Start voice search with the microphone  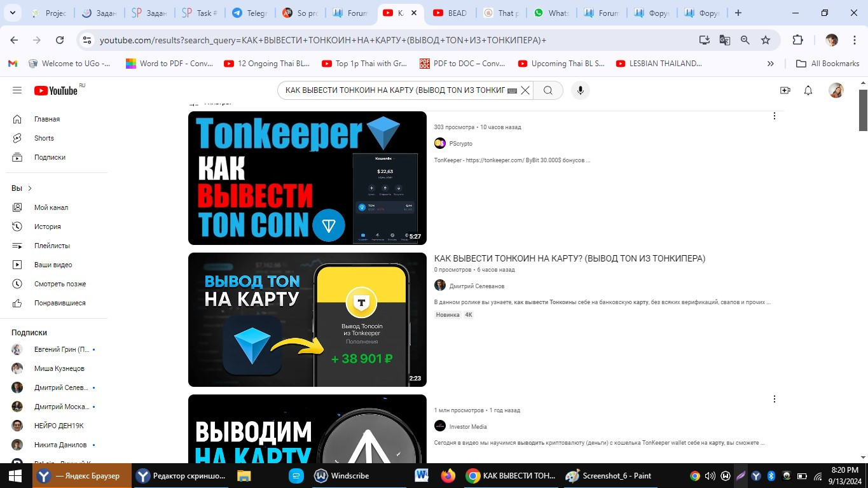pyautogui.click(x=580, y=90)
